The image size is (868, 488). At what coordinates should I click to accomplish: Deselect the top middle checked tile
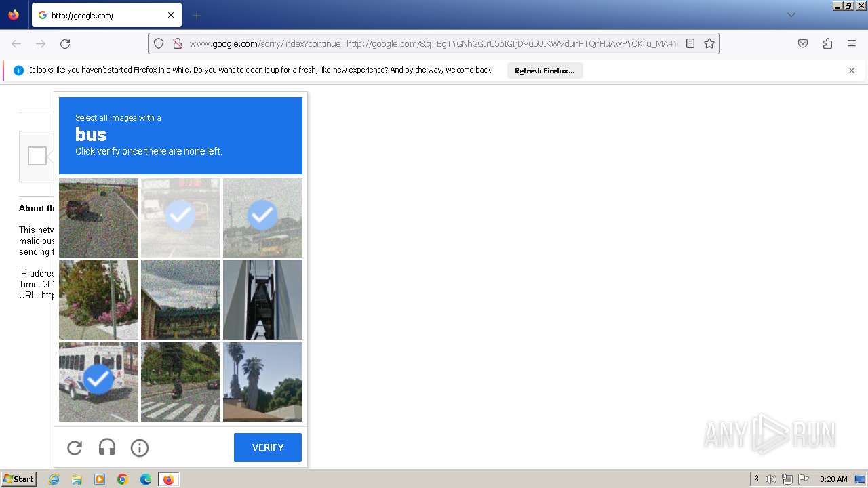tap(180, 218)
